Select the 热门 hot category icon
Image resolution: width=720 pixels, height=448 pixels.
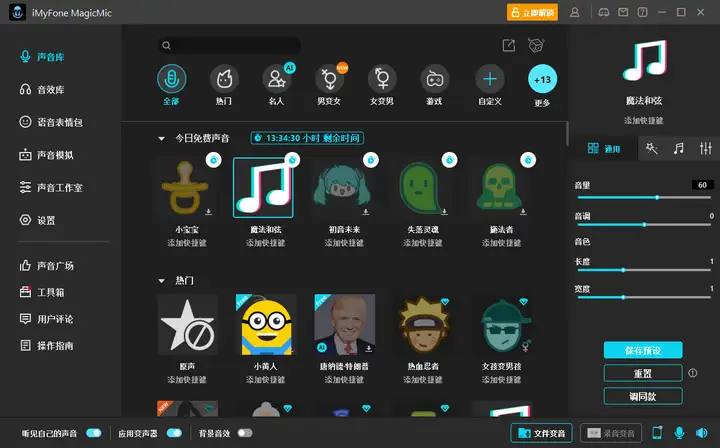(224, 79)
